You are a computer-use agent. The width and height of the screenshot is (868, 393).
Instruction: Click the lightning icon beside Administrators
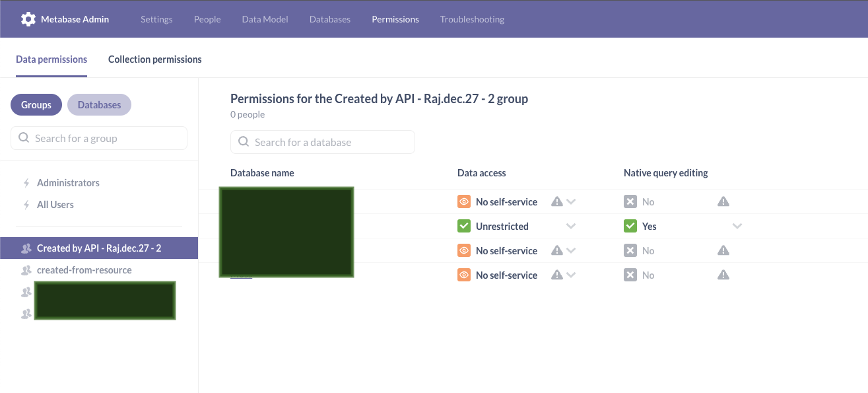pyautogui.click(x=25, y=182)
